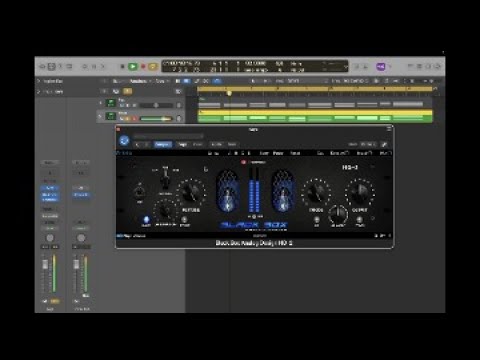Viewport: 480px width, 360px height.
Task: Click the Triode knob on HG-2
Action: 316,192
